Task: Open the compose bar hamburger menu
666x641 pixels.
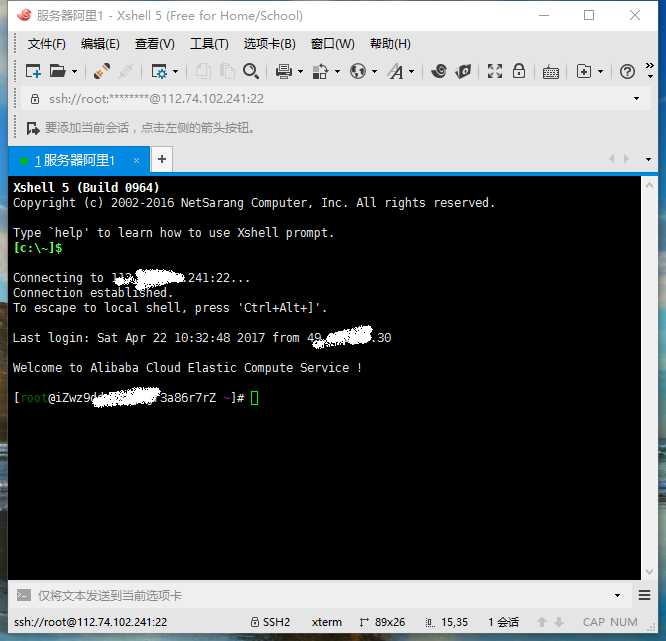Action: click(x=644, y=595)
